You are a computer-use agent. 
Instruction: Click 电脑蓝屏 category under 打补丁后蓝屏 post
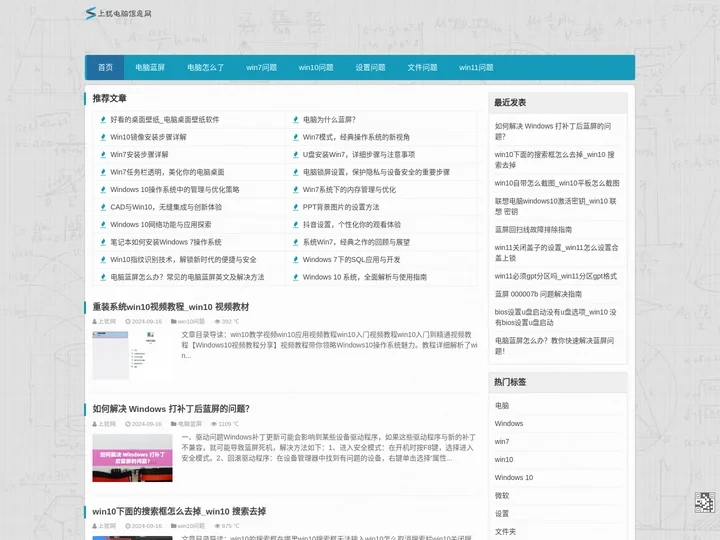(190, 424)
